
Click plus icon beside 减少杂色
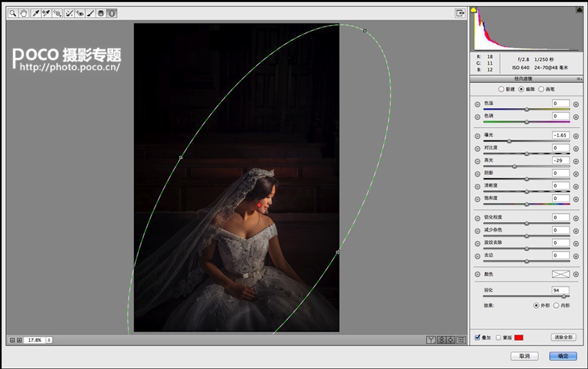pos(576,231)
